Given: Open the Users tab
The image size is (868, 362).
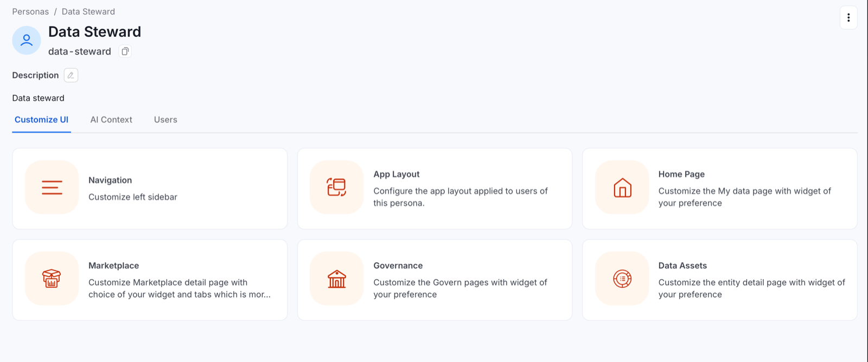Looking at the screenshot, I should 165,120.
